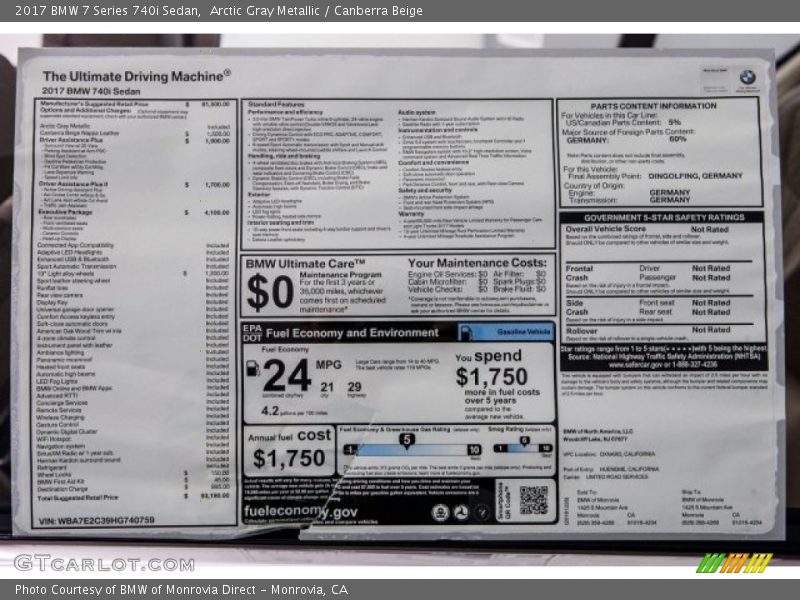
Task: Click 'GOVERNMENT 5-STAR SAFETY RATINGS' banner
Action: tap(664, 217)
